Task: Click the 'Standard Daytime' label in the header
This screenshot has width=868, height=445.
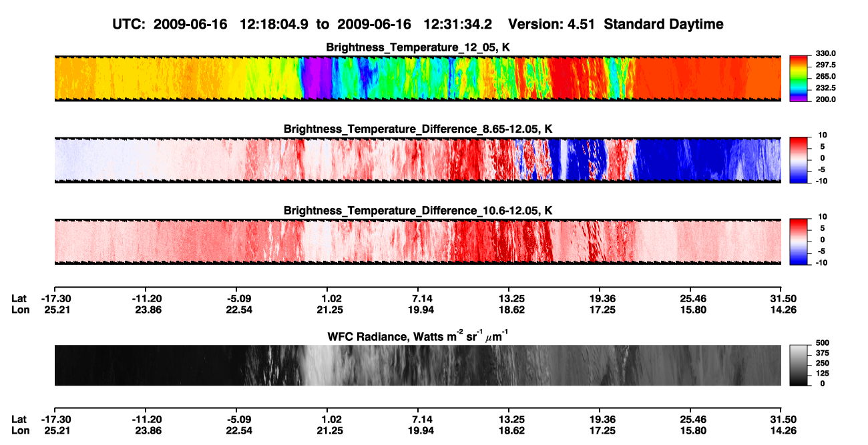Action: [x=663, y=24]
